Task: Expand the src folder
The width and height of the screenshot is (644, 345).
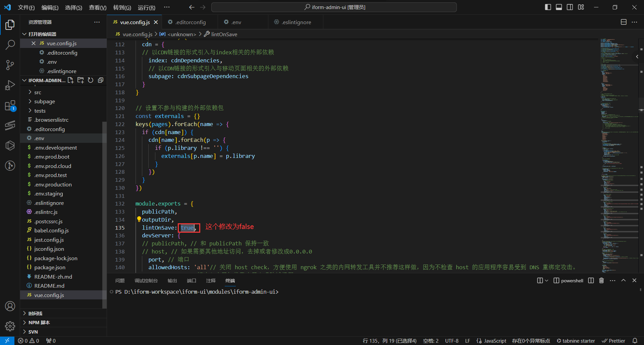Action: click(38, 92)
